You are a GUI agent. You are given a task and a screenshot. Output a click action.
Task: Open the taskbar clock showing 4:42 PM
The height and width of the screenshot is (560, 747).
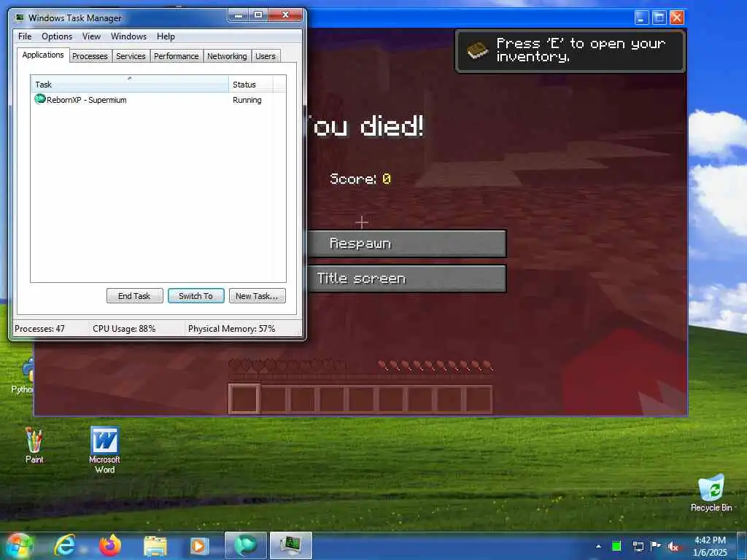tap(710, 546)
